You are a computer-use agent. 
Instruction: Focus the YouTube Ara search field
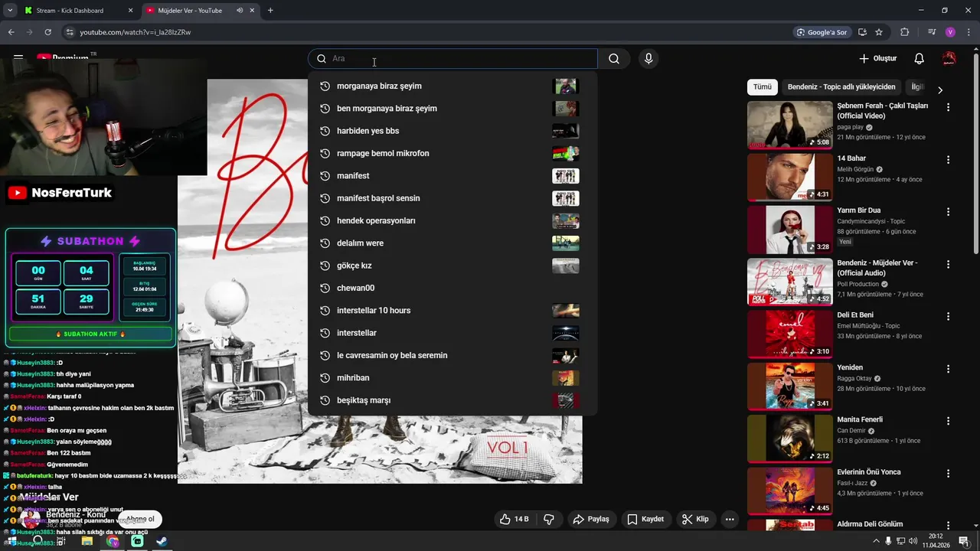[x=452, y=59]
